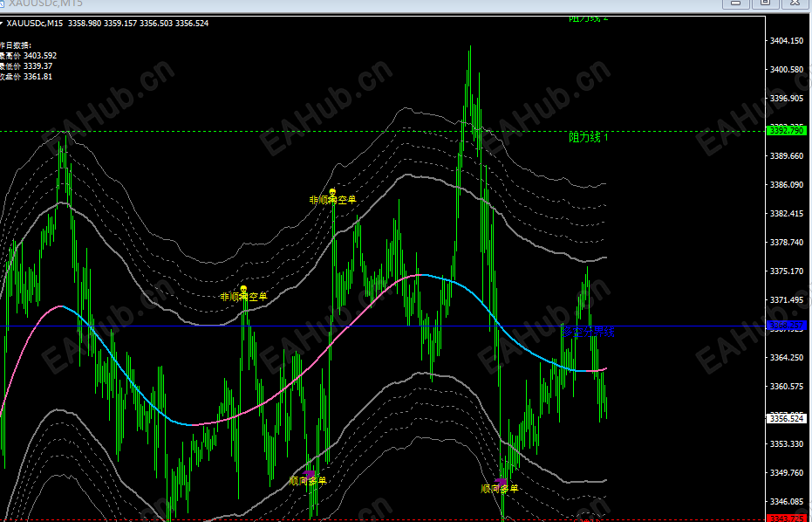Click the XAUUSDc,M15 OHLC header text
Screen dimensions: 812x522
108,24
